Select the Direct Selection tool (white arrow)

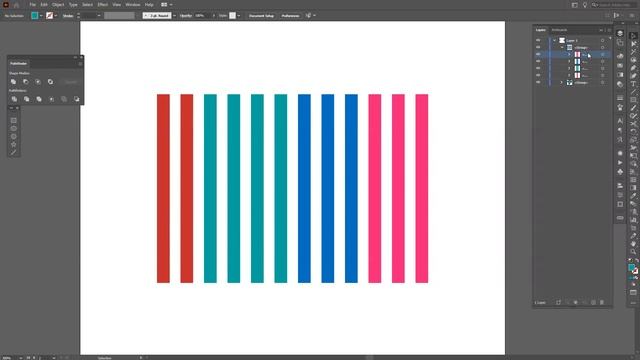pyautogui.click(x=633, y=44)
